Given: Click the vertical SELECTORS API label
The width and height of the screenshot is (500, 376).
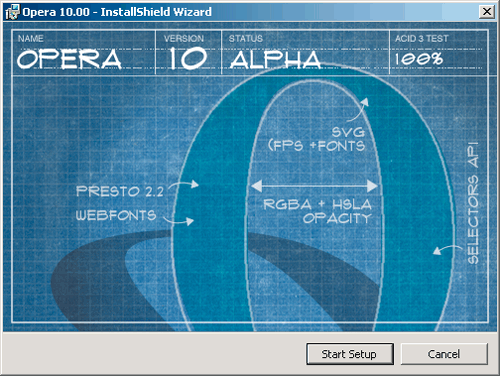Looking at the screenshot, I should coord(473,203).
